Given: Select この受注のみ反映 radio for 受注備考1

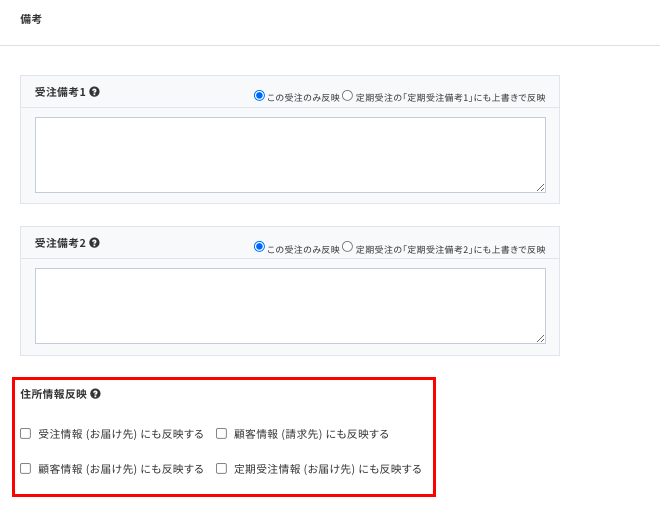Looking at the screenshot, I should click(259, 96).
